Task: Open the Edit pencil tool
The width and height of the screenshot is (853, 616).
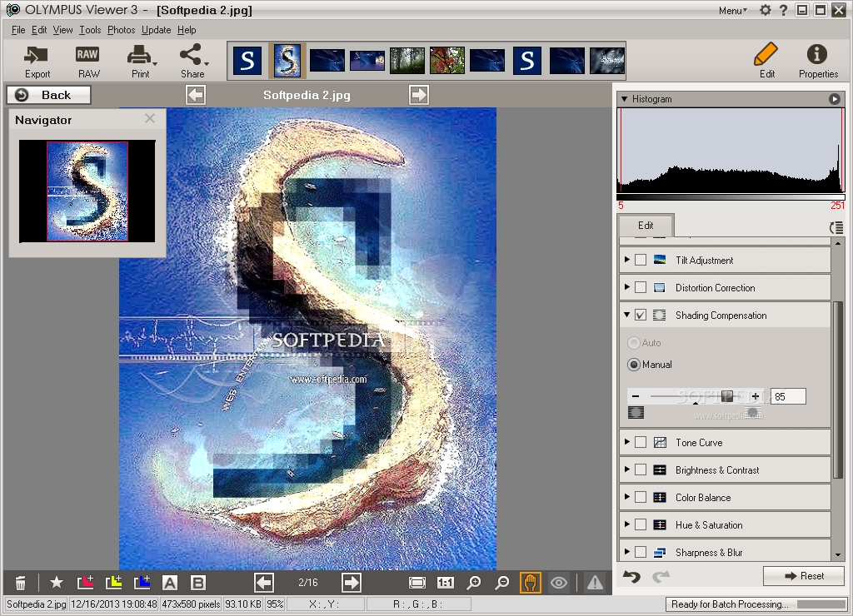Action: tap(766, 61)
